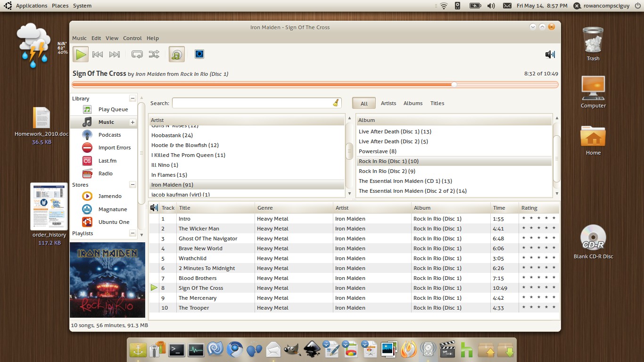The width and height of the screenshot is (644, 362).
Task: Toggle repeat mode
Action: [x=137, y=55]
